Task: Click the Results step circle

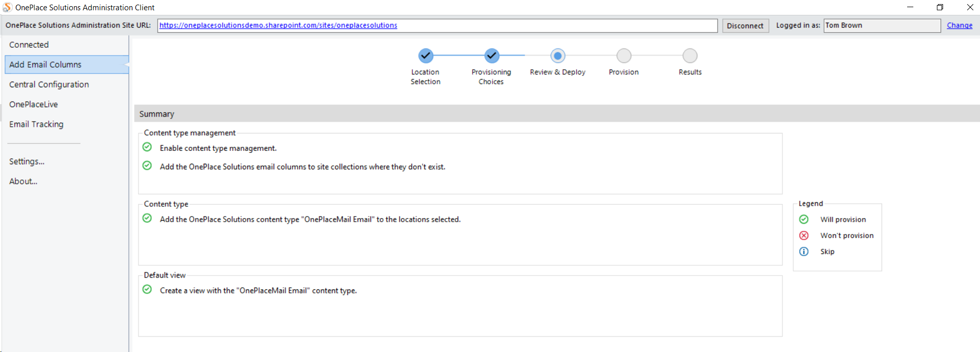Action: tap(690, 55)
